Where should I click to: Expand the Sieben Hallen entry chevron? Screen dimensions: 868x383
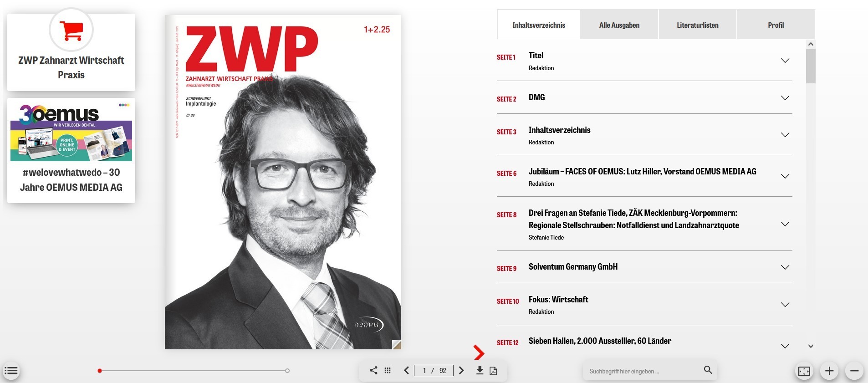point(785,346)
